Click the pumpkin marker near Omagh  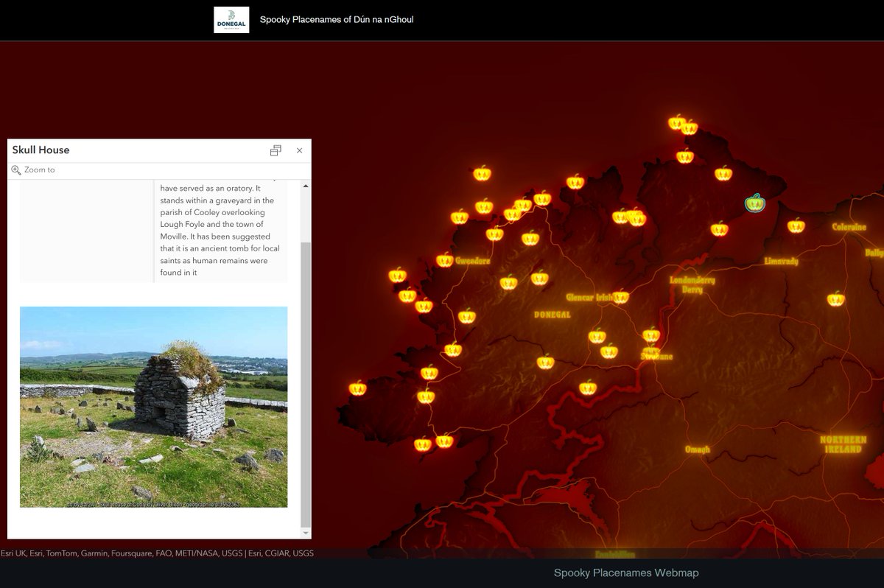tap(589, 387)
